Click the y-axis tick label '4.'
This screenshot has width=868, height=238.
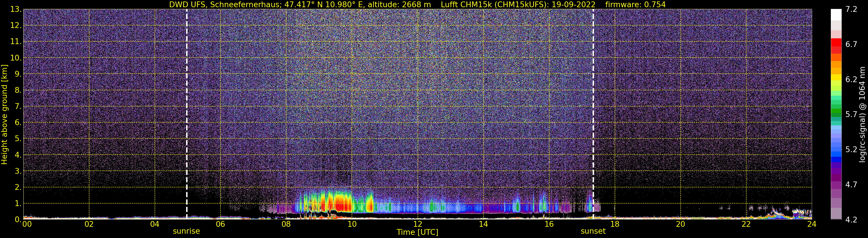tap(18, 155)
